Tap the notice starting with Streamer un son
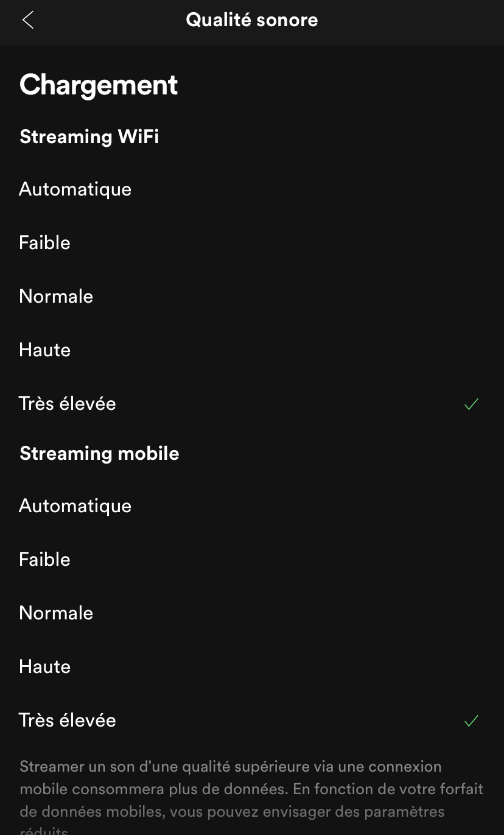This screenshot has height=835, width=504. pos(251,796)
